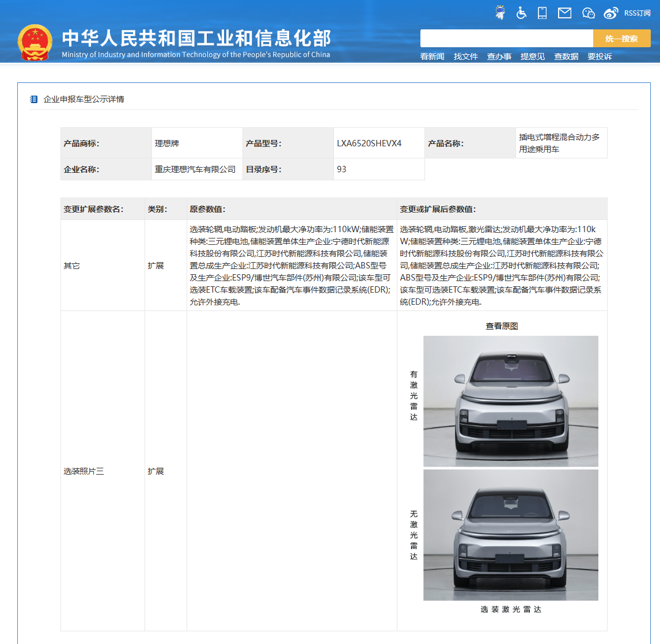
Task: Select 扩展 category in the 选装照片三 row
Action: tap(155, 471)
